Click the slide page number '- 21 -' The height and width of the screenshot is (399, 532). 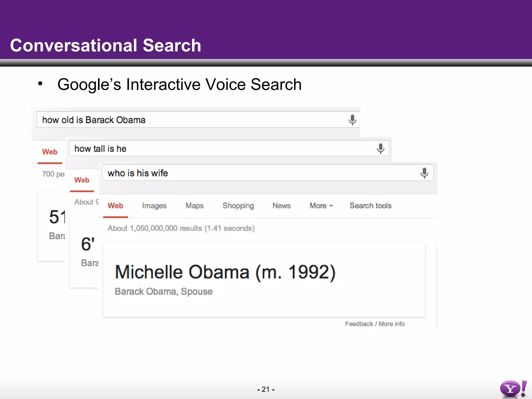[x=266, y=389]
